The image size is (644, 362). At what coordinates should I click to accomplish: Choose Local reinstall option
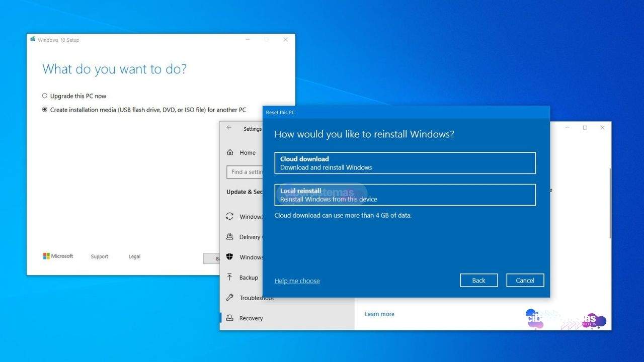pos(405,195)
